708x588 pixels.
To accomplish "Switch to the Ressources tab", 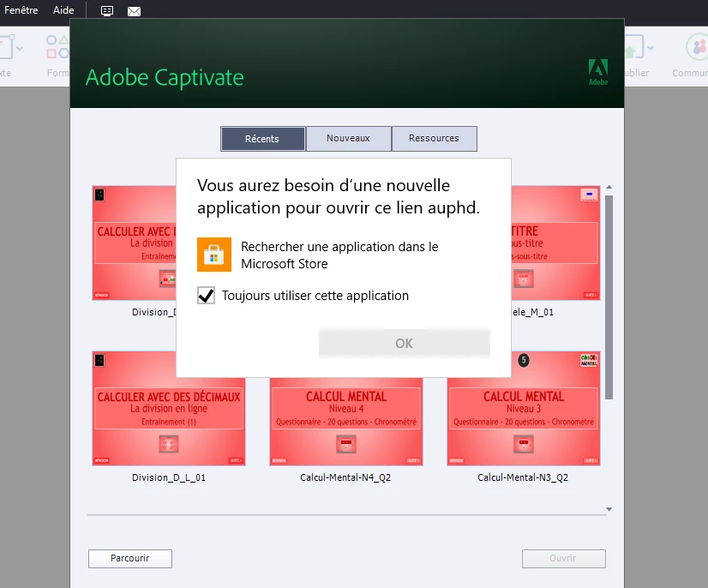I will [434, 138].
